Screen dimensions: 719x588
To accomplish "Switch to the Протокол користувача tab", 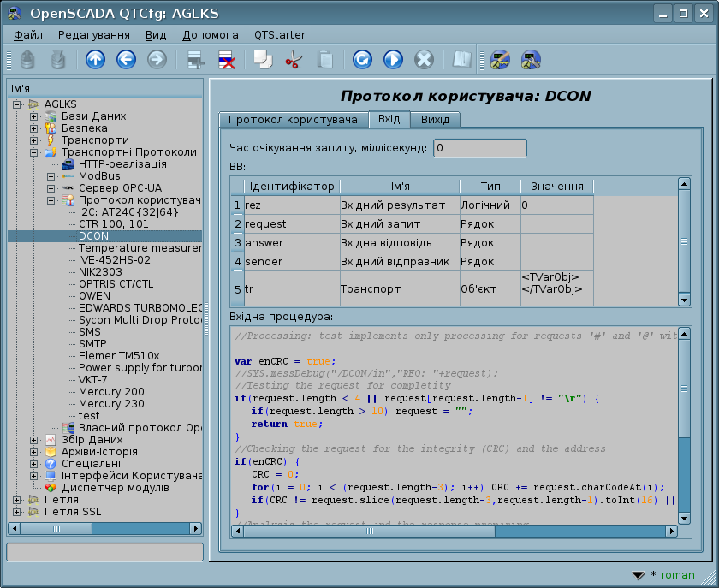I will (293, 120).
